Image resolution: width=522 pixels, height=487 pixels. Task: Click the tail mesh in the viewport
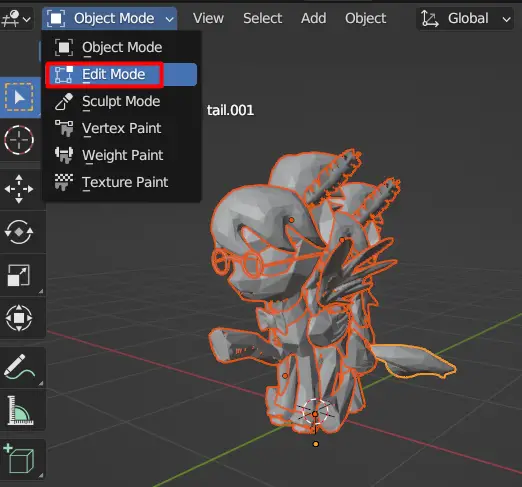[x=412, y=361]
